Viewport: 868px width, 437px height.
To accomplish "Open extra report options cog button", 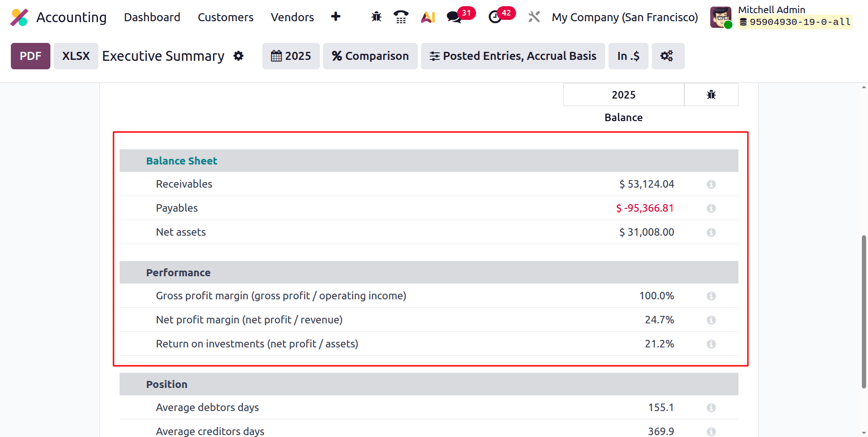I will 667,56.
